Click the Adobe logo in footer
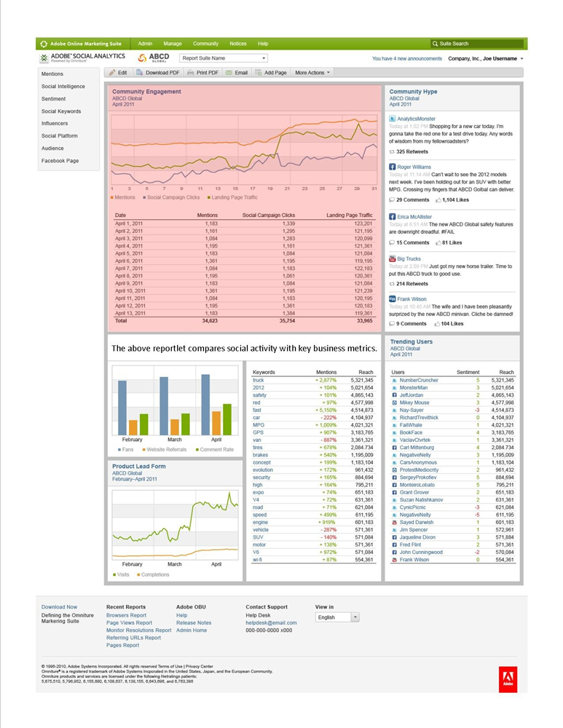The width and height of the screenshot is (563, 728). tap(508, 680)
